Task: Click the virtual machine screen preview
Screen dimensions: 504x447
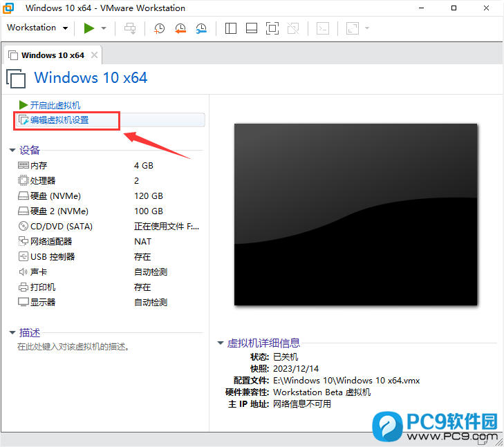Action: (x=355, y=214)
